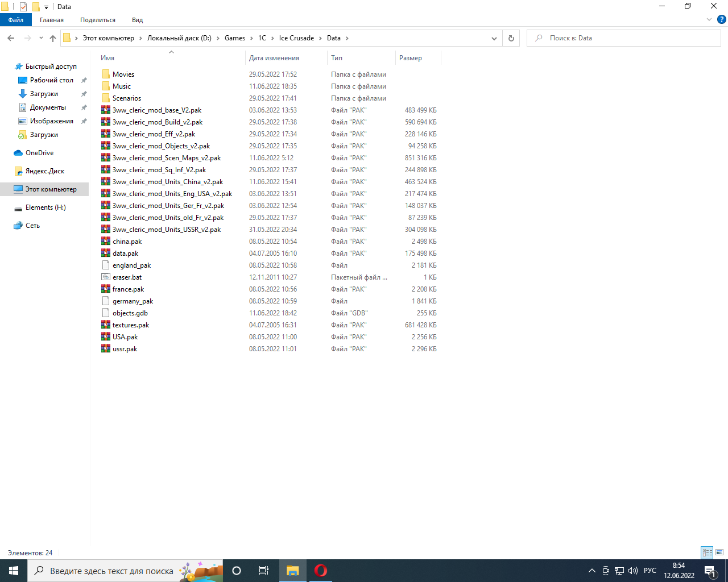728x582 pixels.
Task: Switch to large thumbnails view icon
Action: point(719,552)
